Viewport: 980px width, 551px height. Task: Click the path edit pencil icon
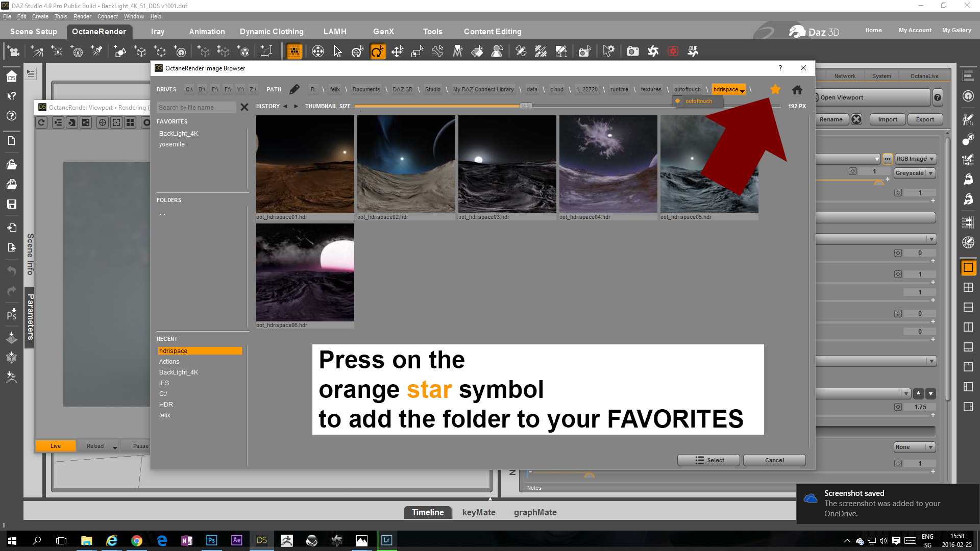coord(295,89)
